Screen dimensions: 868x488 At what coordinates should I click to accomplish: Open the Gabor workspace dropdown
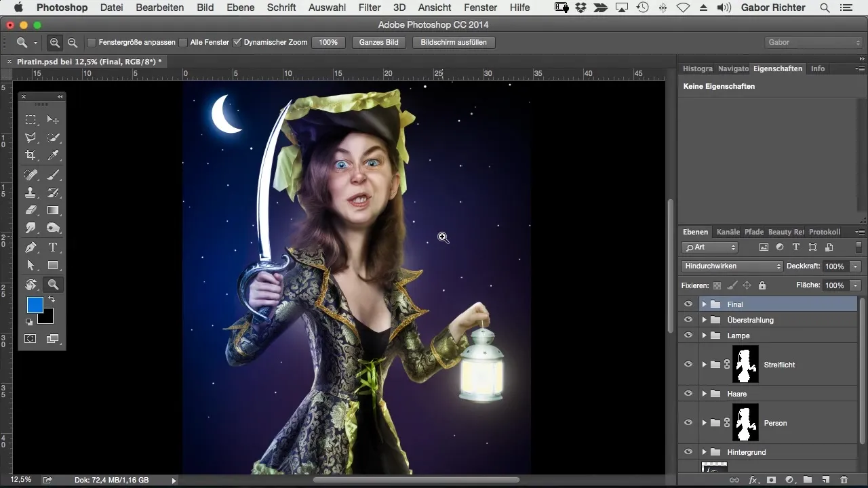813,42
